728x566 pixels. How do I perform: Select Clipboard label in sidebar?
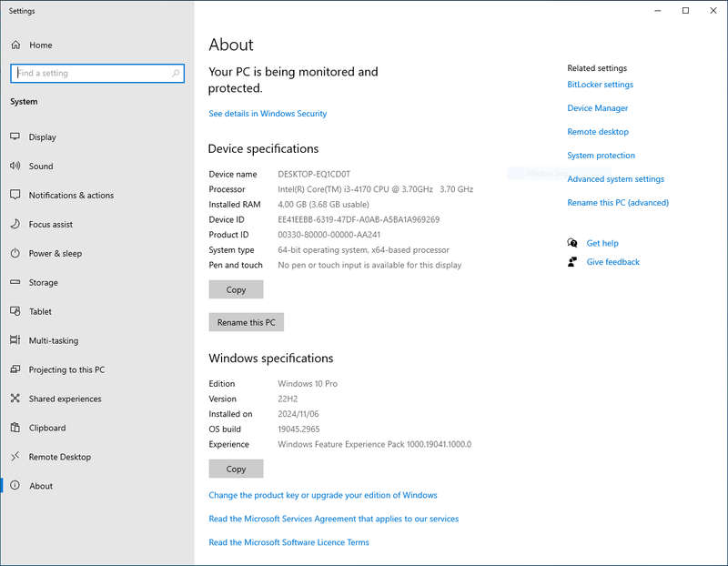click(x=47, y=428)
